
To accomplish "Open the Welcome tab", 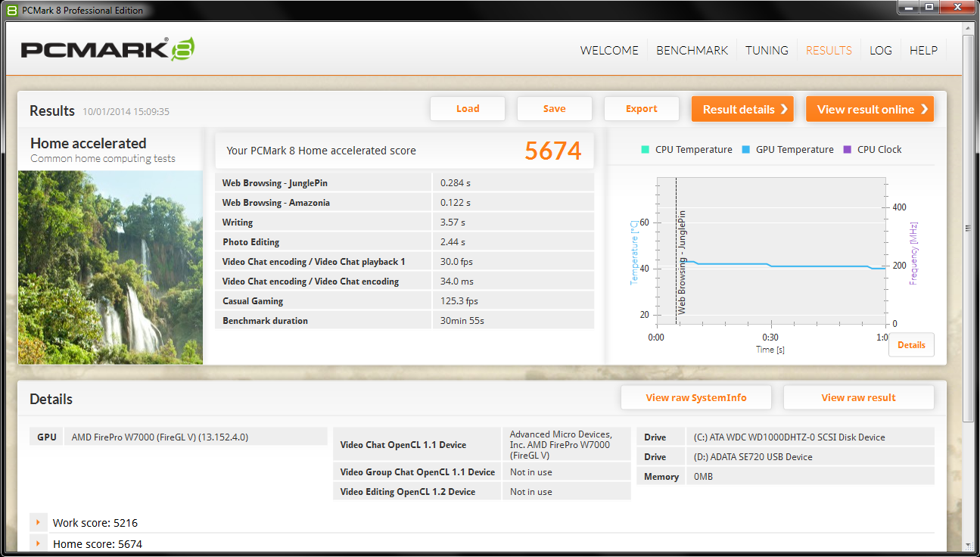I will (609, 50).
